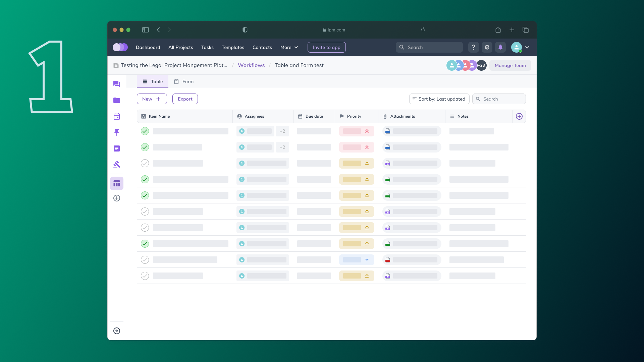Mark sixth table row as complete

tap(145, 212)
